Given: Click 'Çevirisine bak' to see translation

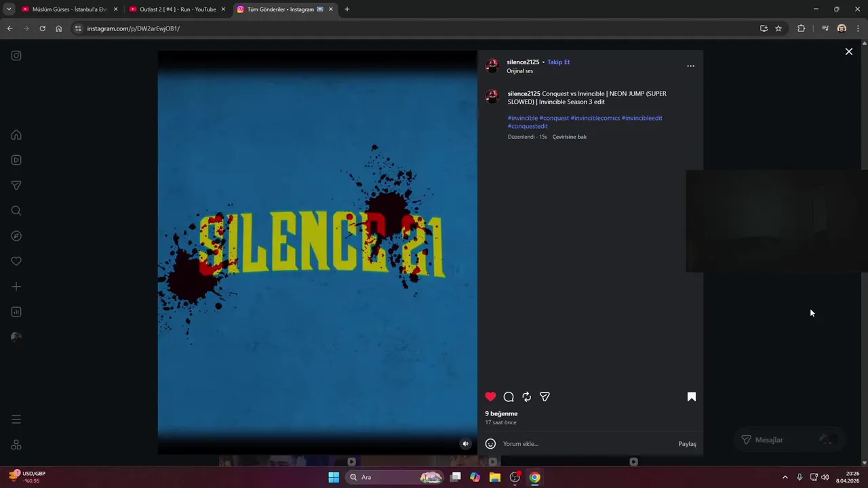Looking at the screenshot, I should point(570,137).
